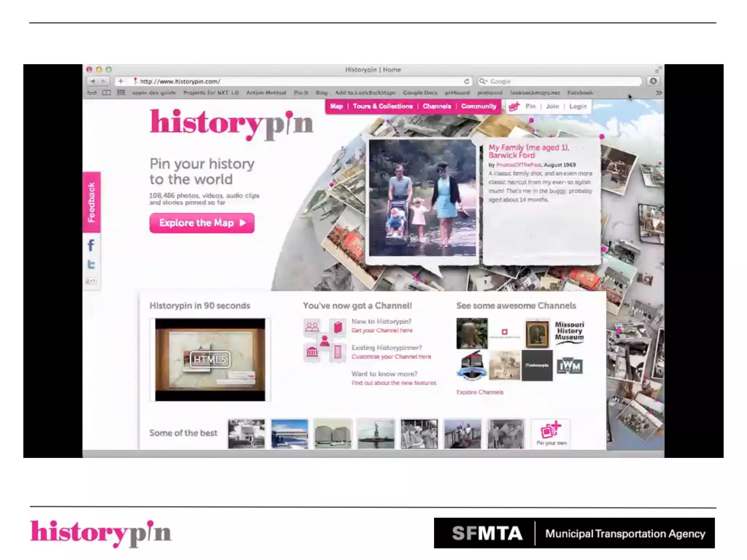This screenshot has height=560, width=747.
Task: Click the Get your Channel here link
Action: (382, 330)
